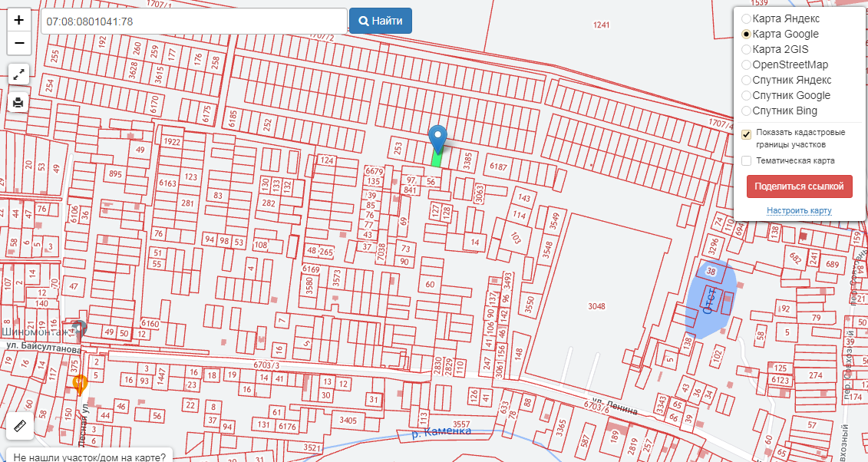Screen dimensions: 868x462
Task: Enable Тематическая карта checkbox
Action: pos(746,161)
